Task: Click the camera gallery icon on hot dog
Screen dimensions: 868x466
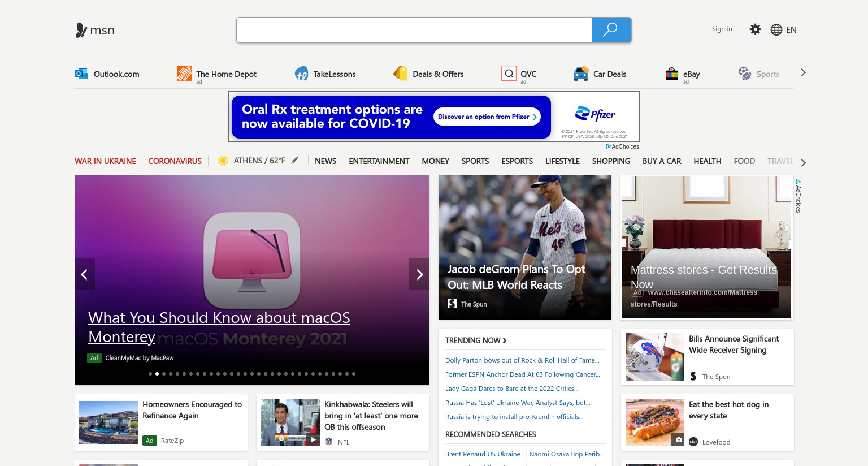Action: click(678, 439)
